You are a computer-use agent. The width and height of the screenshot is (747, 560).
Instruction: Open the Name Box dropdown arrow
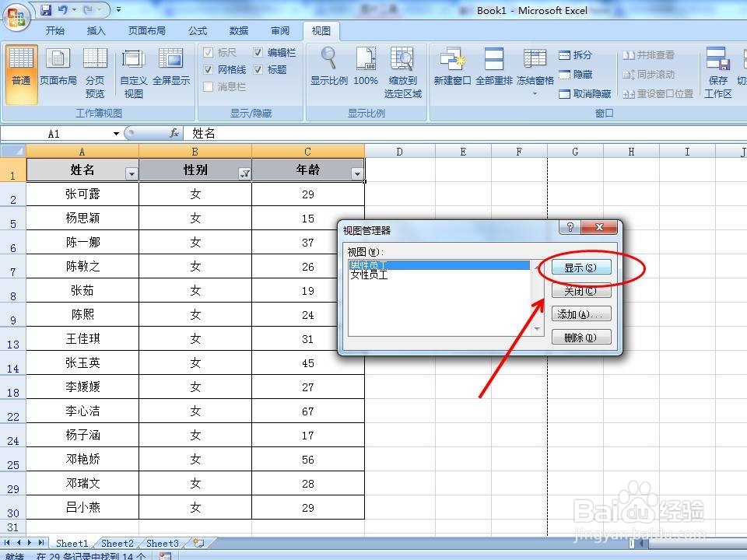pos(117,133)
